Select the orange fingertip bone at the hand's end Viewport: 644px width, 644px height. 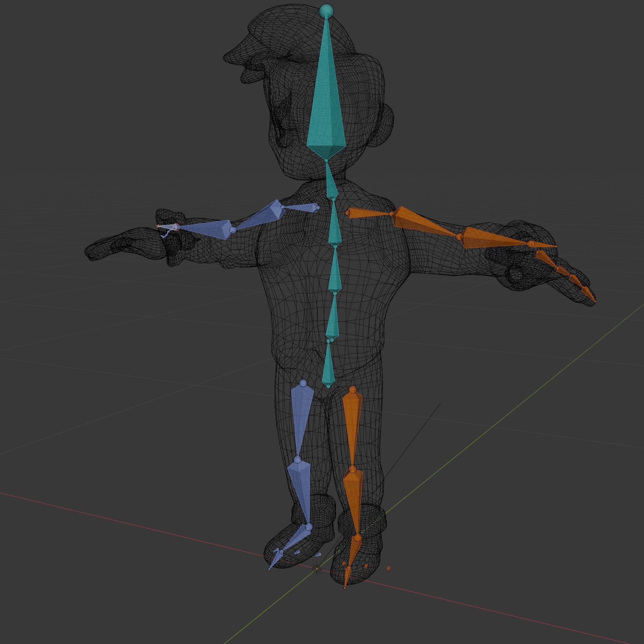coord(588,295)
